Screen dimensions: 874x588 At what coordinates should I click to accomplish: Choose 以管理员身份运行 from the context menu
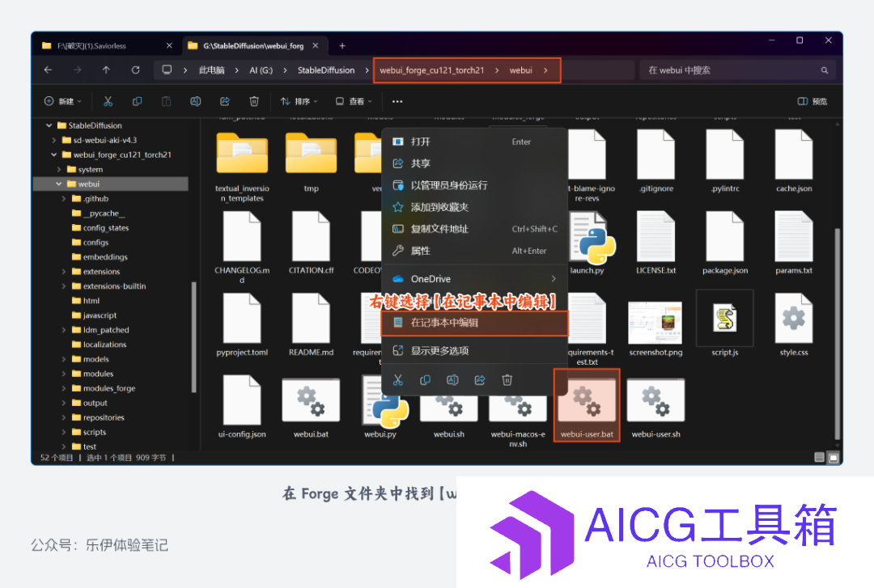pos(474,185)
